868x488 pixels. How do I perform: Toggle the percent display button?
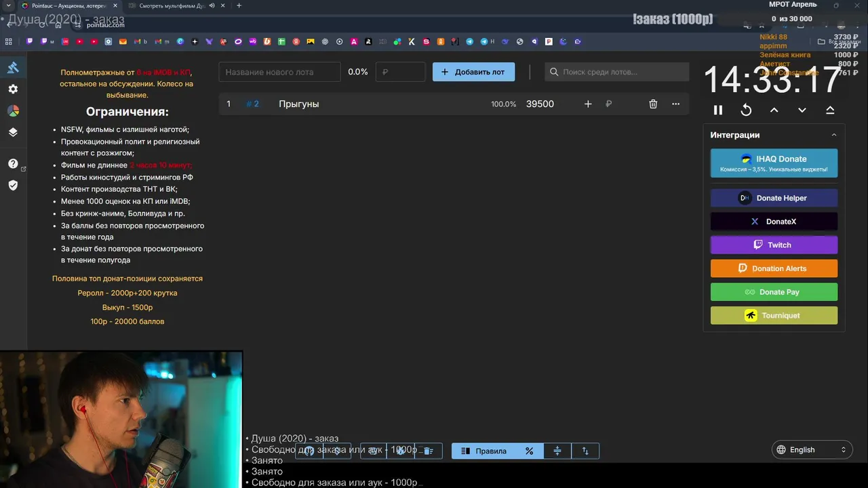click(529, 451)
